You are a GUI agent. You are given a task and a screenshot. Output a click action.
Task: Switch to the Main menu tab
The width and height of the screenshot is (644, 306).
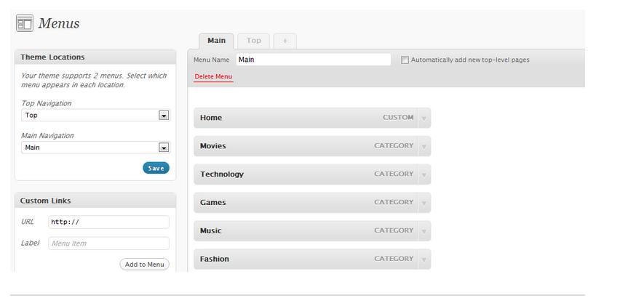tap(216, 41)
